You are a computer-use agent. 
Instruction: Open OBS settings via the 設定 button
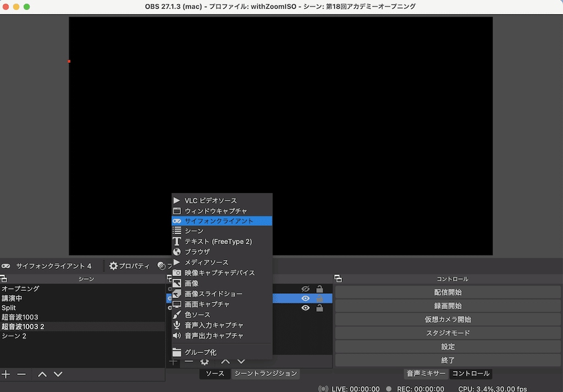point(448,347)
